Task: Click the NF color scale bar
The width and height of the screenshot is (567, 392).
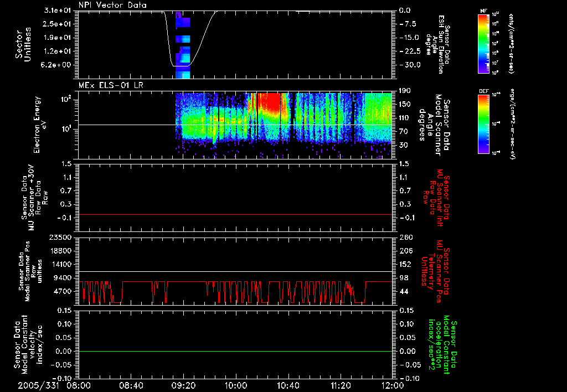Action: (484, 43)
